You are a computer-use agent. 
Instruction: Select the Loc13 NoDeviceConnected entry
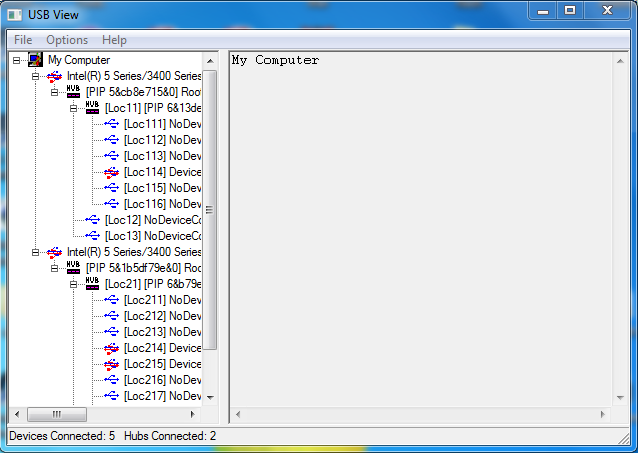(x=160, y=236)
